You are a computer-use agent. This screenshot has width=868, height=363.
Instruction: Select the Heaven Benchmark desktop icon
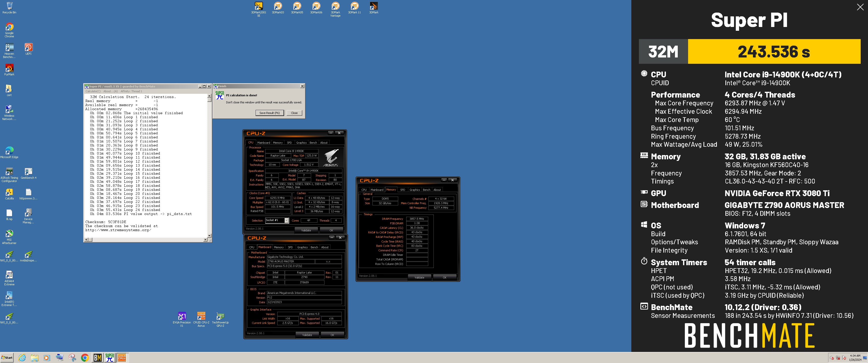point(9,51)
